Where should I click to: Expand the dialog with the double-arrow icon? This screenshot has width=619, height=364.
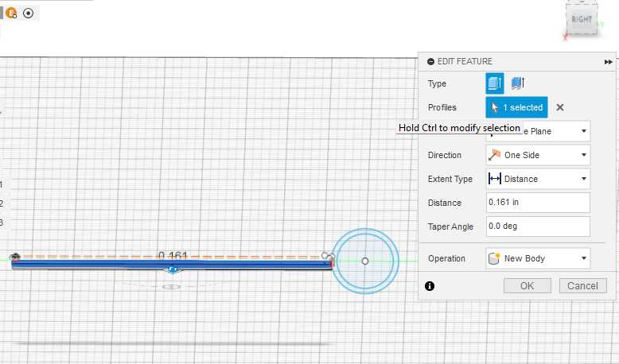pyautogui.click(x=608, y=62)
